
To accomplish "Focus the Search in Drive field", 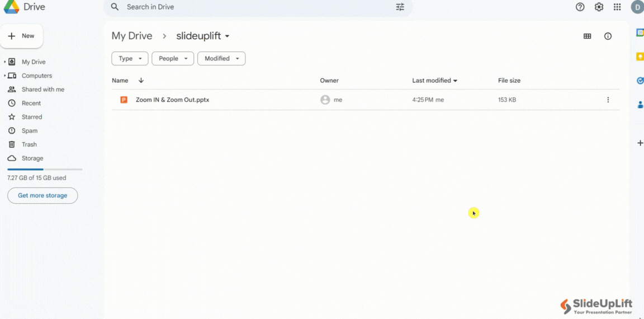I will (259, 7).
